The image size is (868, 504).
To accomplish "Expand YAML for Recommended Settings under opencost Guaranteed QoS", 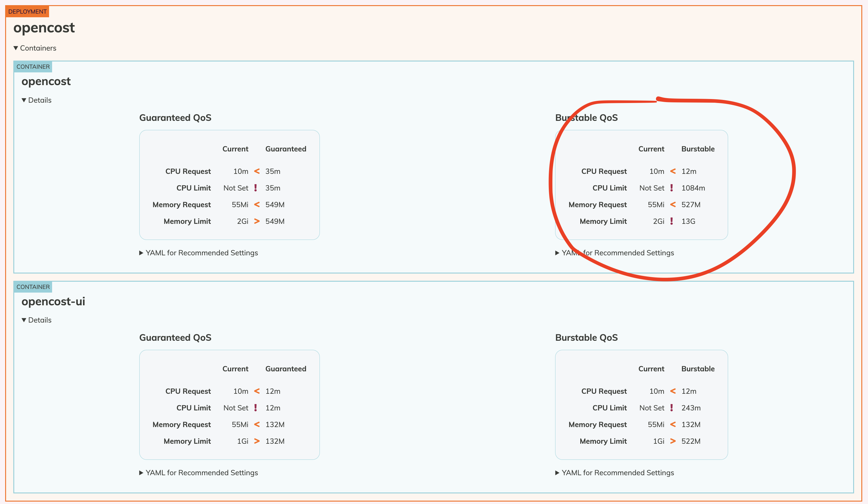I will [198, 253].
